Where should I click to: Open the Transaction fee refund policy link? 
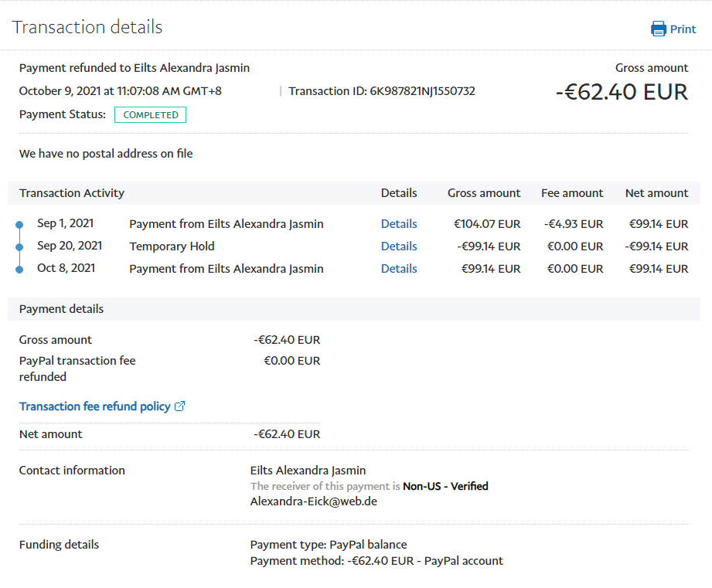[x=94, y=406]
